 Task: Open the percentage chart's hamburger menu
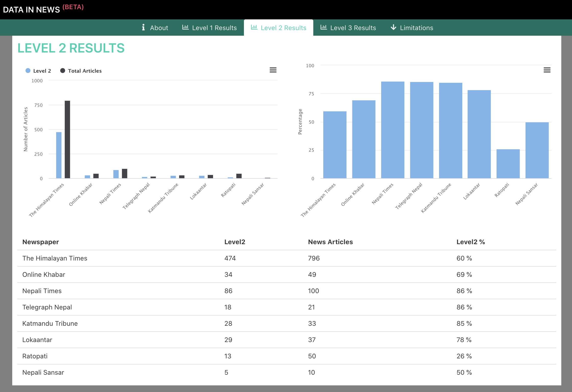(547, 70)
